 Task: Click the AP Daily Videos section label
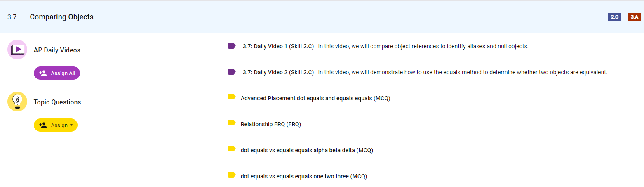tap(57, 50)
